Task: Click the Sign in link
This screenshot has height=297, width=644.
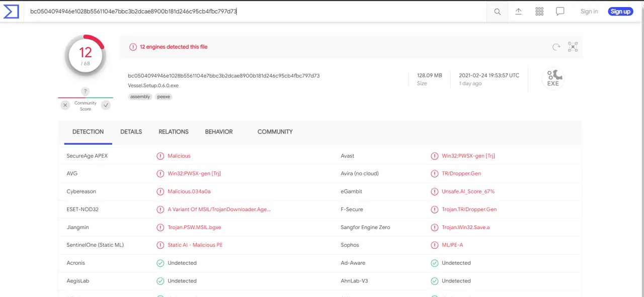Action: [x=589, y=12]
